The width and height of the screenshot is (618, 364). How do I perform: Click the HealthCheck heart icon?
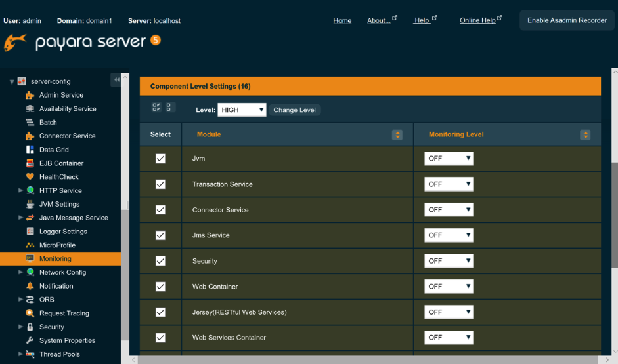[30, 177]
